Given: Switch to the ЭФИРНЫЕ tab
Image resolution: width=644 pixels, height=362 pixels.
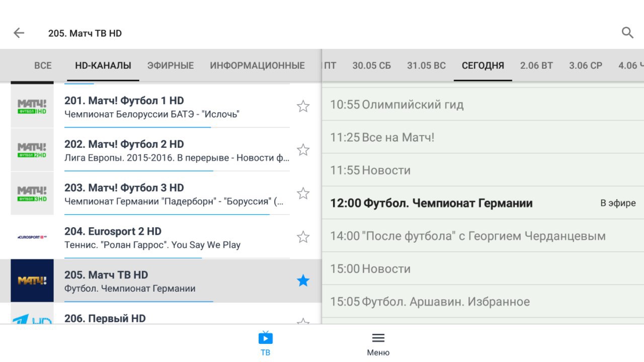Looking at the screenshot, I should point(171,65).
